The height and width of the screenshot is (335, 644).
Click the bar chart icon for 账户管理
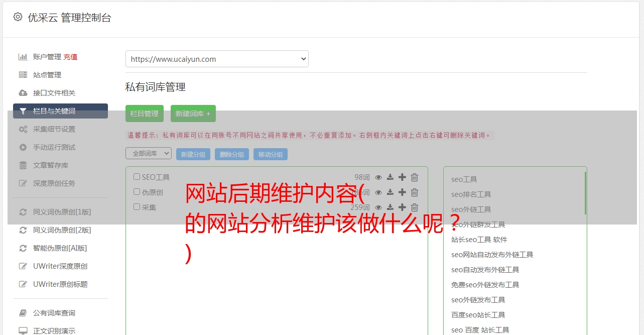click(23, 57)
